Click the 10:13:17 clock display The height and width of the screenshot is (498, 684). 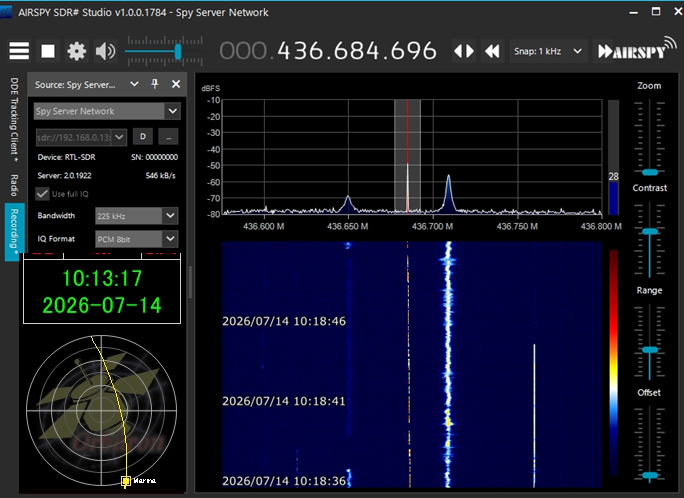coord(102,278)
